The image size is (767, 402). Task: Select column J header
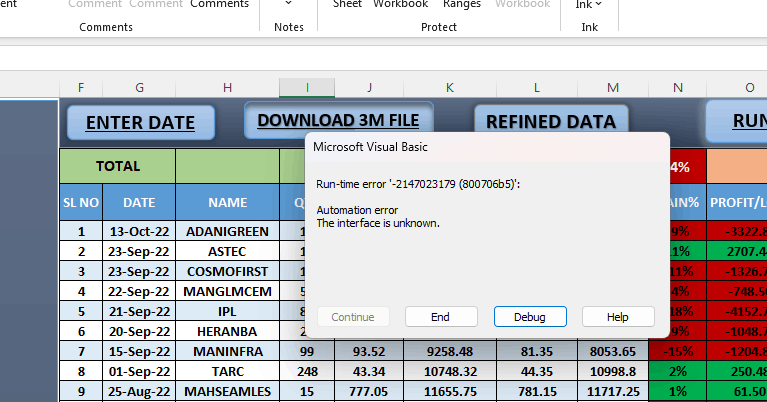369,88
